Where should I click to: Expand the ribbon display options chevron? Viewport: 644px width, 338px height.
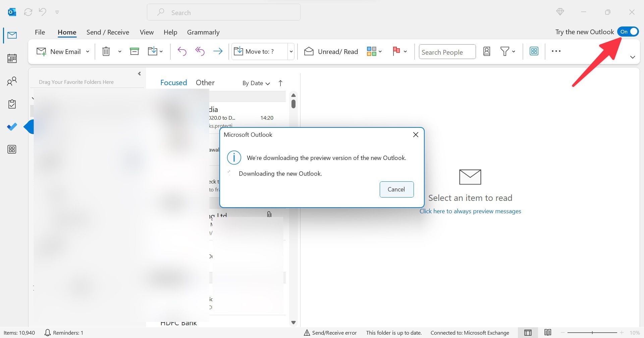pyautogui.click(x=633, y=57)
